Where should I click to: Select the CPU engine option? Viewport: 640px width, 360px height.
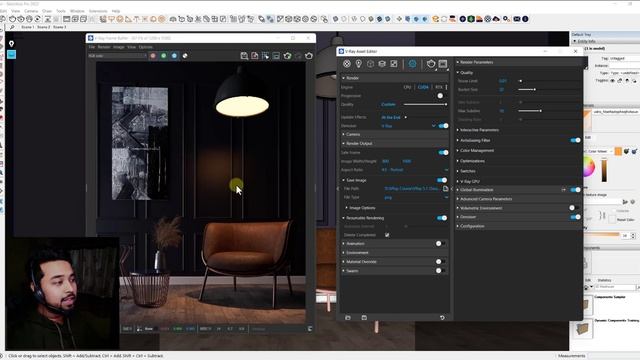(x=407, y=87)
